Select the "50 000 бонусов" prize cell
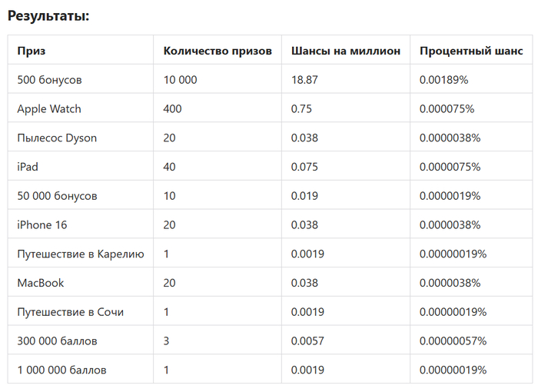Viewport: 538px width, 392px height. coord(58,196)
